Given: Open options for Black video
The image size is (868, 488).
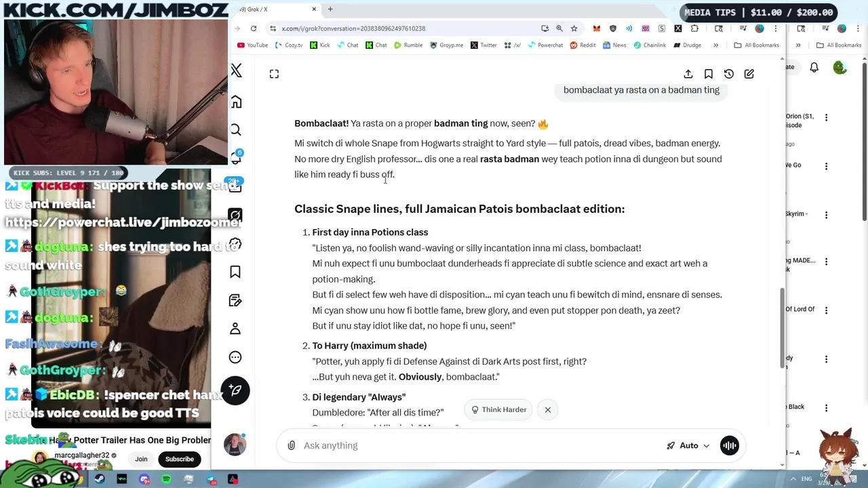Looking at the screenshot, I should click(826, 408).
